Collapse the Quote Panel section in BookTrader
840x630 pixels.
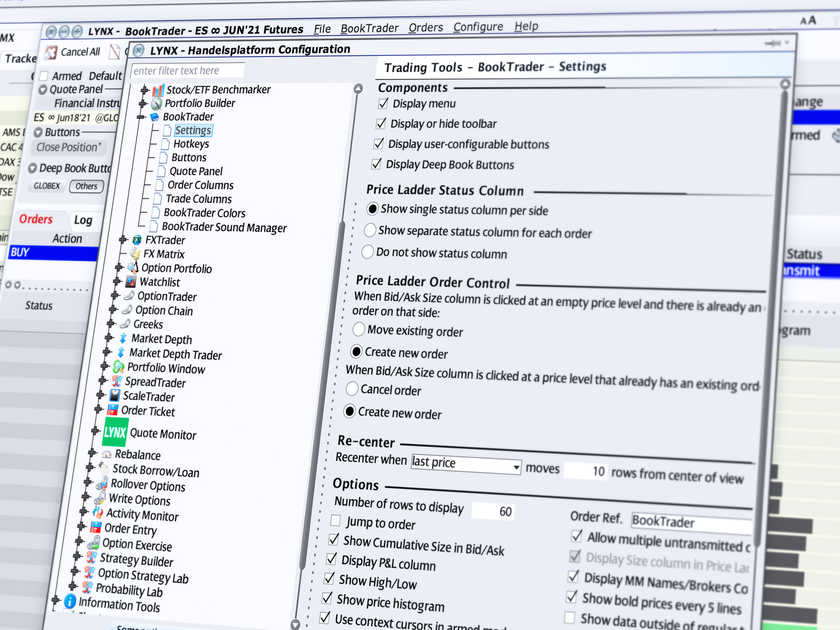42,89
